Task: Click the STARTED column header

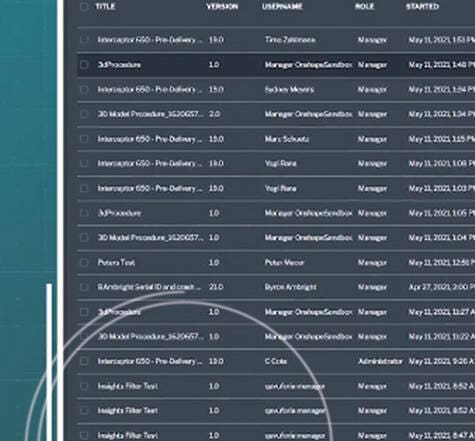Action: (x=422, y=7)
